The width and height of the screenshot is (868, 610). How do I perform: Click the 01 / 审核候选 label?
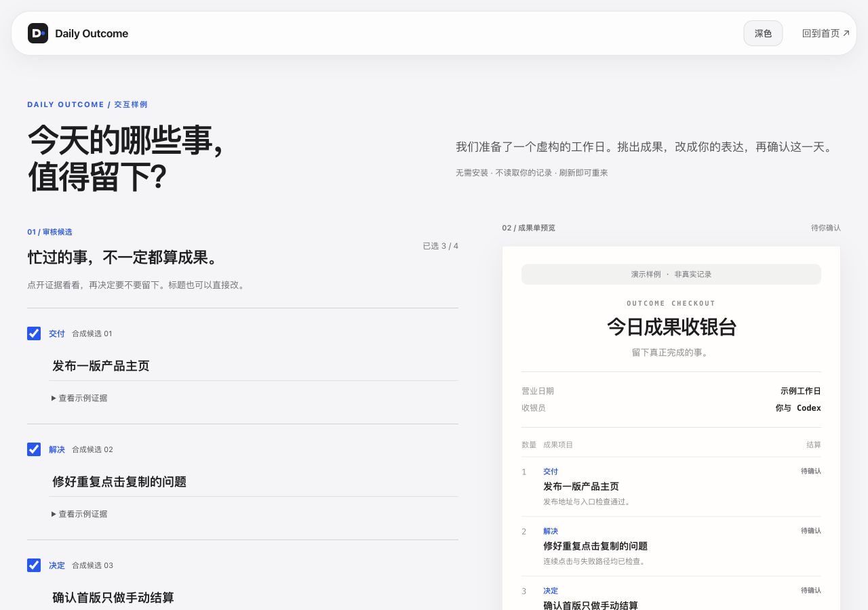(x=50, y=232)
